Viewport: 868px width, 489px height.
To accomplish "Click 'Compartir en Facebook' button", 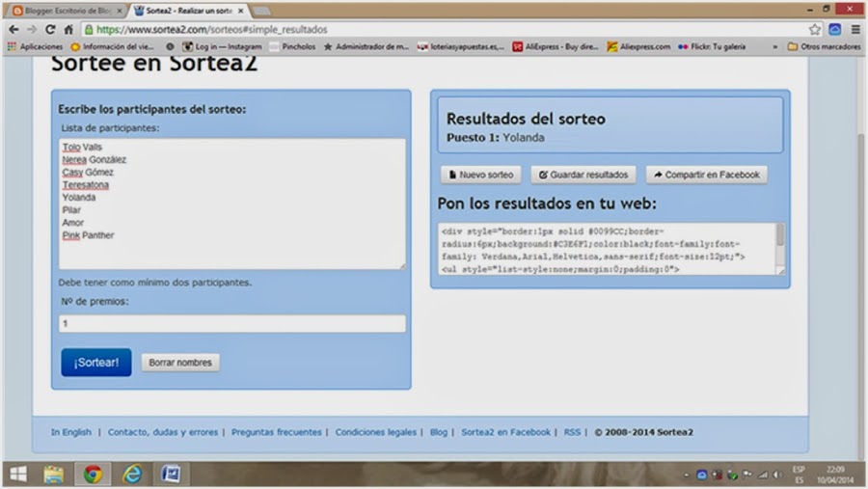I will coord(706,175).
